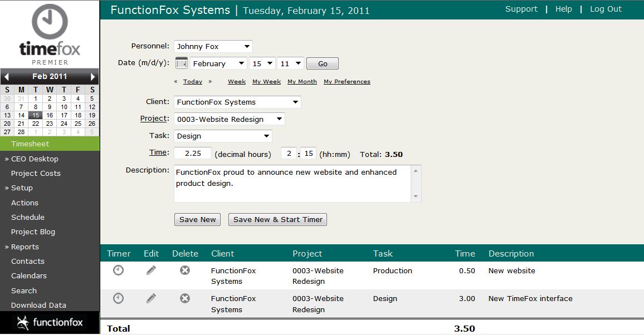Edit the Production time entry
The image size is (644, 335).
151,270
